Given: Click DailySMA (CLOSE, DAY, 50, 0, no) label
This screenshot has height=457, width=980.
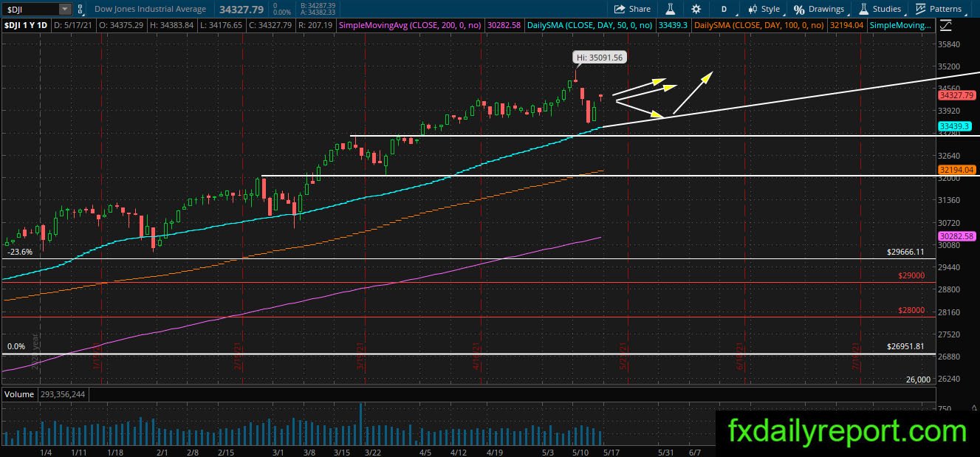Looking at the screenshot, I should tap(589, 25).
